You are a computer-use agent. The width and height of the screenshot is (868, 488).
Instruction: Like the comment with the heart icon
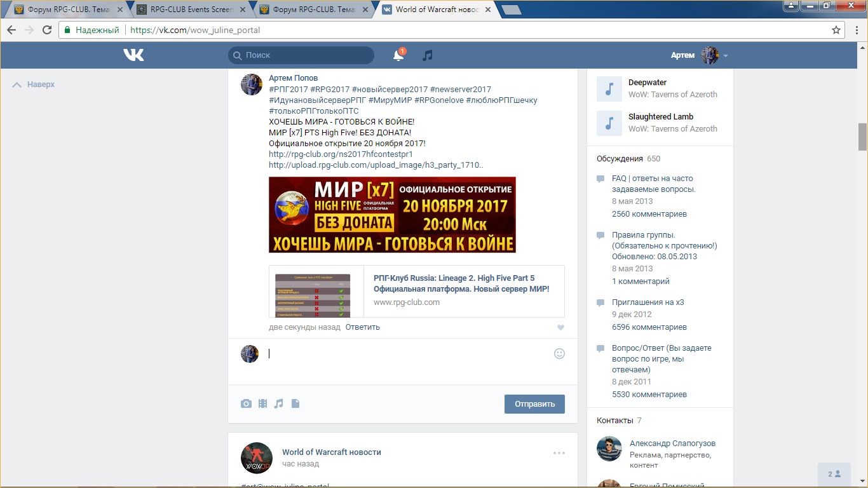click(560, 328)
